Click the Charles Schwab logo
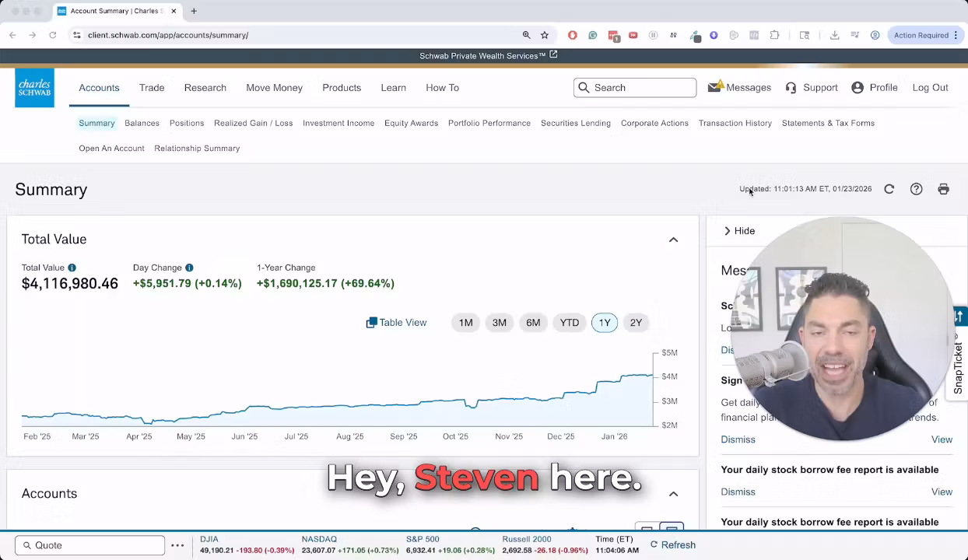 point(34,87)
